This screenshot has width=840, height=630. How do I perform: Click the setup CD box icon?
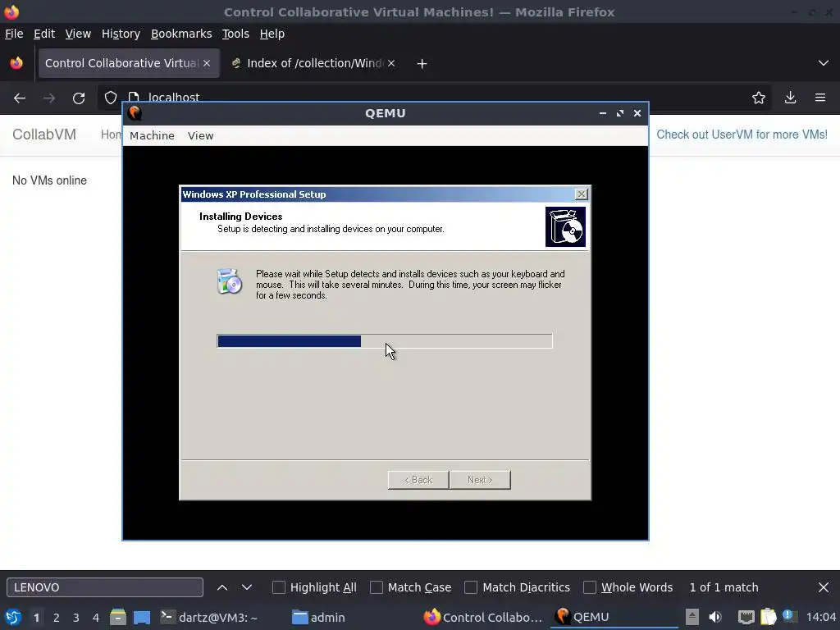(565, 227)
